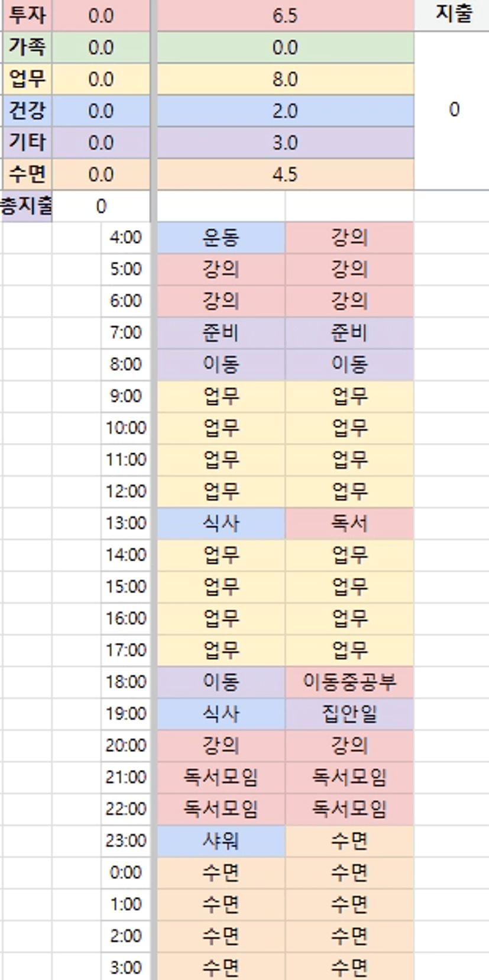Screen dimensions: 489x980
Task: Select the 이동중공부 schedule cell
Action: 349,682
